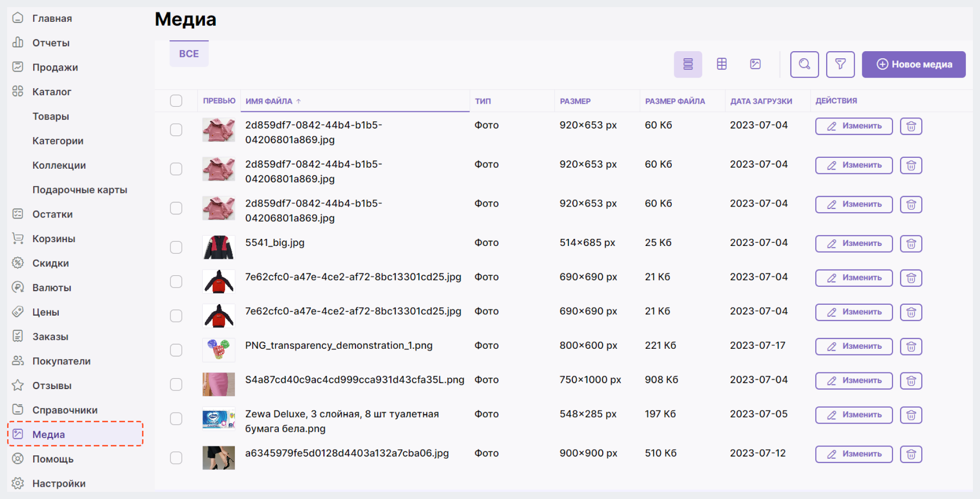Click the Скидки percent icon
This screenshot has height=499, width=980.
(18, 263)
